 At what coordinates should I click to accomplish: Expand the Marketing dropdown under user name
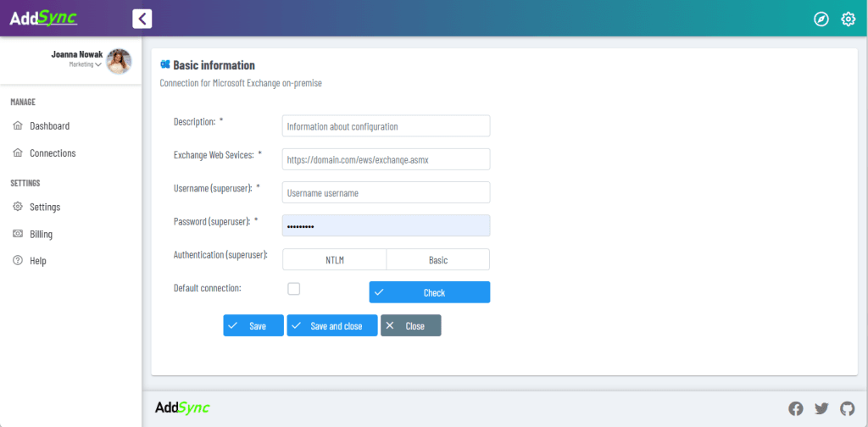click(86, 64)
